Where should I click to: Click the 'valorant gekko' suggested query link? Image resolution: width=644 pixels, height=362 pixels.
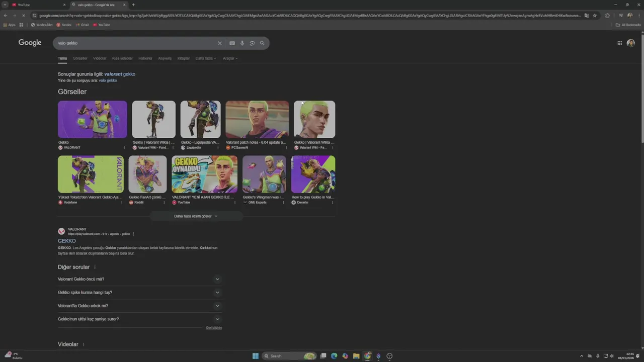click(x=120, y=74)
